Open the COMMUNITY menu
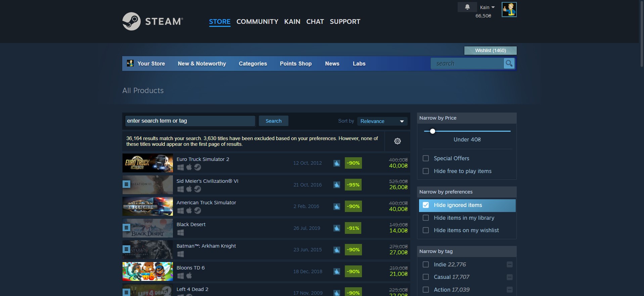 [257, 22]
